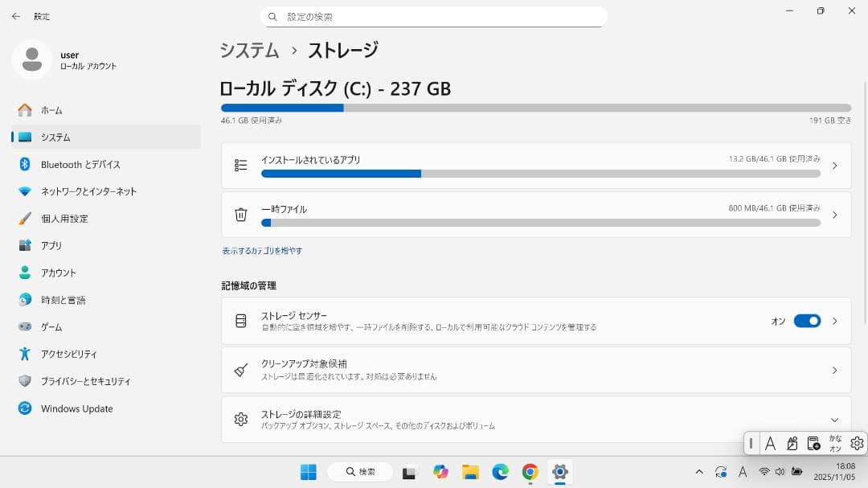Open エクスプローラー from the taskbar
The width and height of the screenshot is (868, 488).
pyautogui.click(x=470, y=472)
